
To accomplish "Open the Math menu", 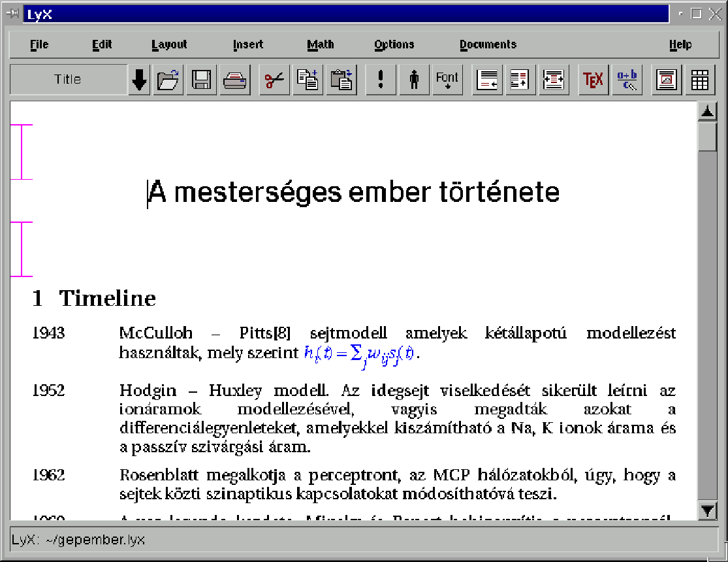I will tap(320, 44).
